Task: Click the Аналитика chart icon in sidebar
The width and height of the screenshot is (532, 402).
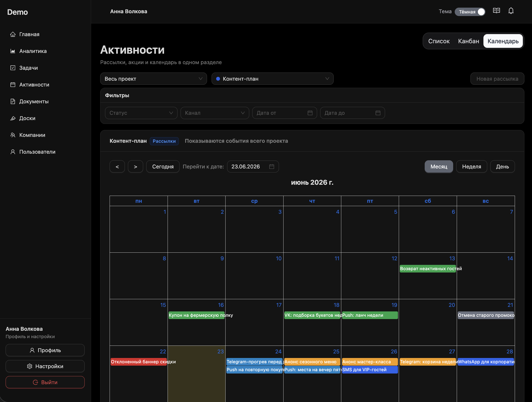Action: pos(13,51)
